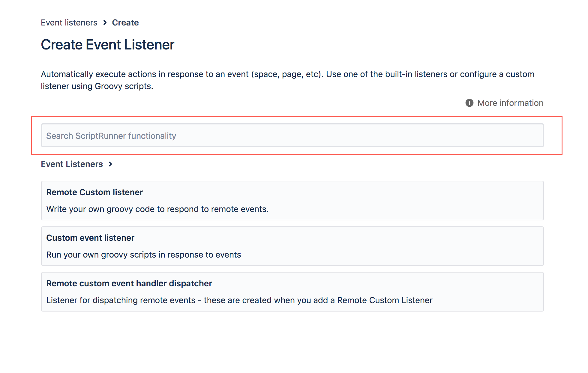Click the Create breadcrumb item

pyautogui.click(x=125, y=22)
